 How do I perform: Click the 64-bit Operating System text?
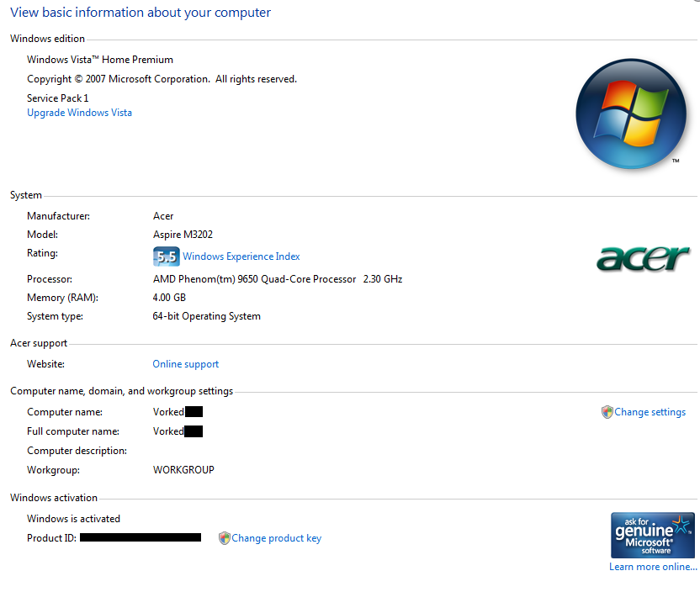(206, 316)
